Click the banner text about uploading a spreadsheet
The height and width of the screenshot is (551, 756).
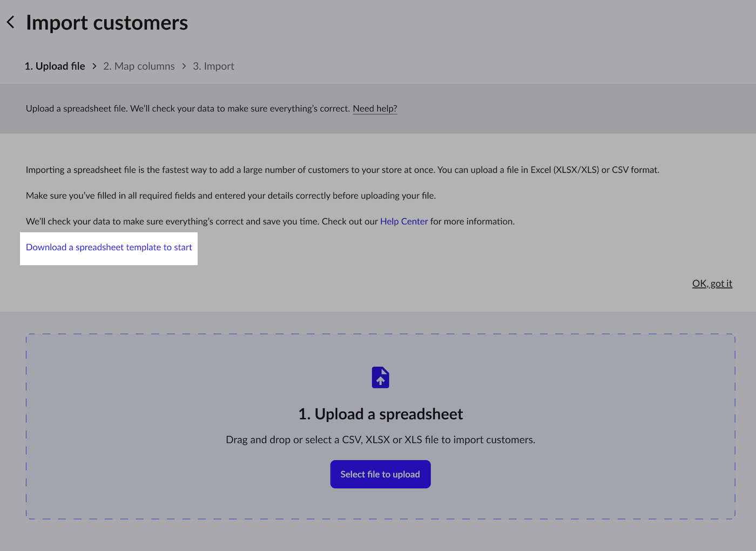point(188,109)
